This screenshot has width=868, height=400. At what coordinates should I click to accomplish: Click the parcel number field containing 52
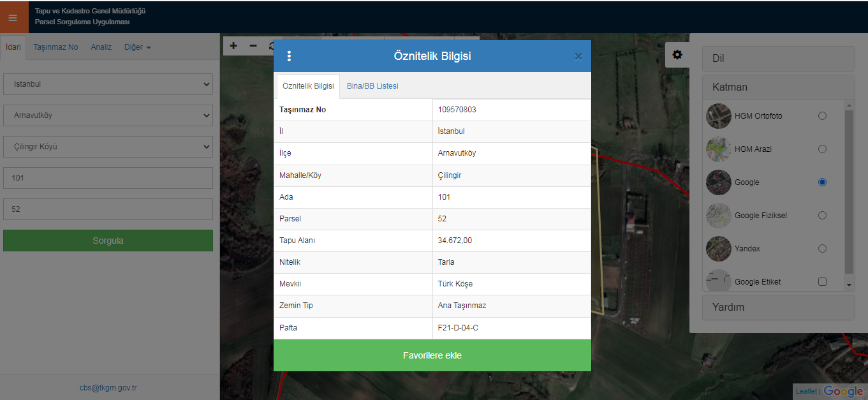click(x=108, y=209)
